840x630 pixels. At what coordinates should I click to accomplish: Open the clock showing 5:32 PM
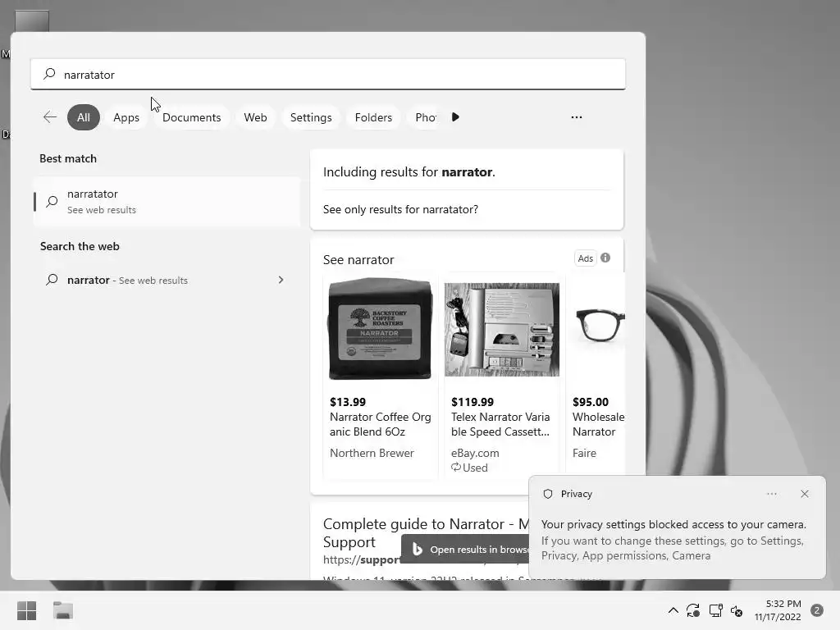coord(778,610)
